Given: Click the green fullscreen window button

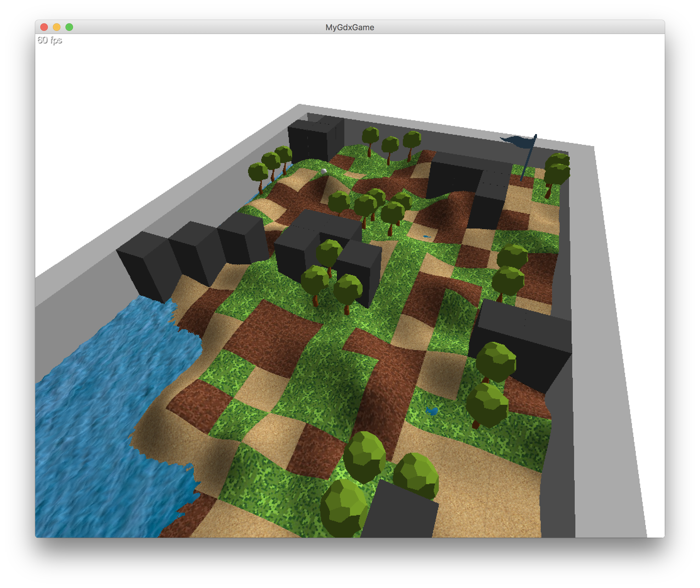Looking at the screenshot, I should click(69, 27).
